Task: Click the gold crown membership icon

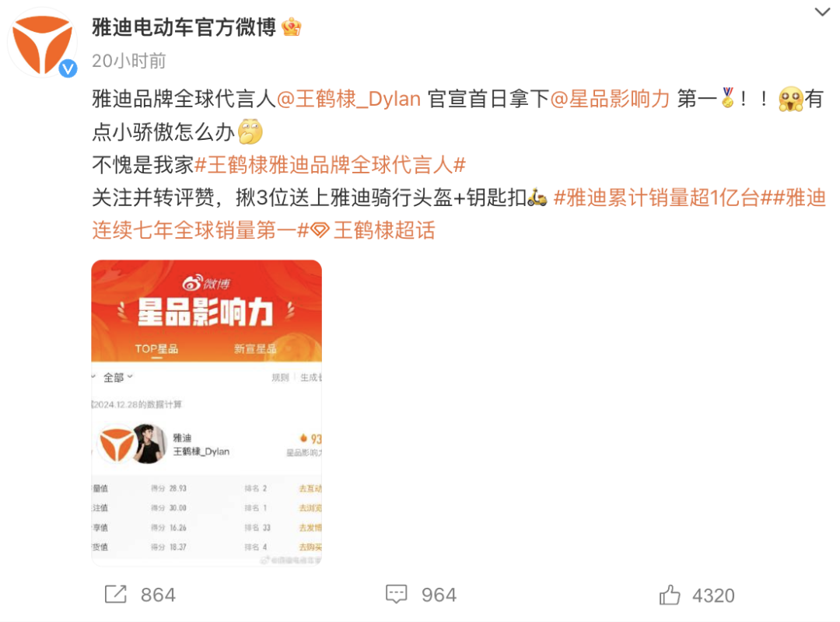Action: click(x=292, y=26)
